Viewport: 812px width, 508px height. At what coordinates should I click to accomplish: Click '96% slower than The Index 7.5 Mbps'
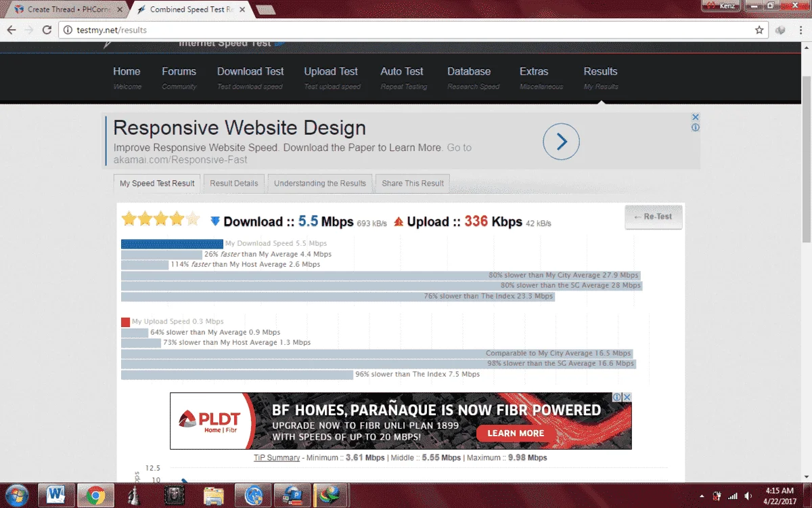(x=418, y=375)
